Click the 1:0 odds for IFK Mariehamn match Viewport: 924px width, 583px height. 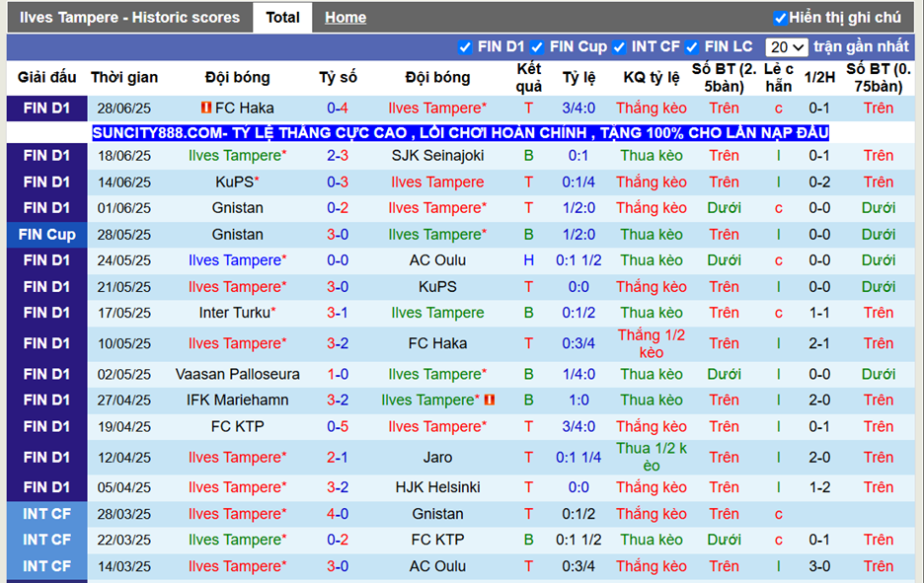578,400
